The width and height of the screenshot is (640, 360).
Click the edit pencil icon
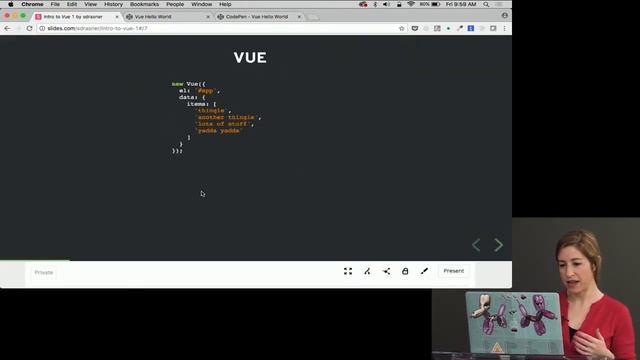(424, 271)
